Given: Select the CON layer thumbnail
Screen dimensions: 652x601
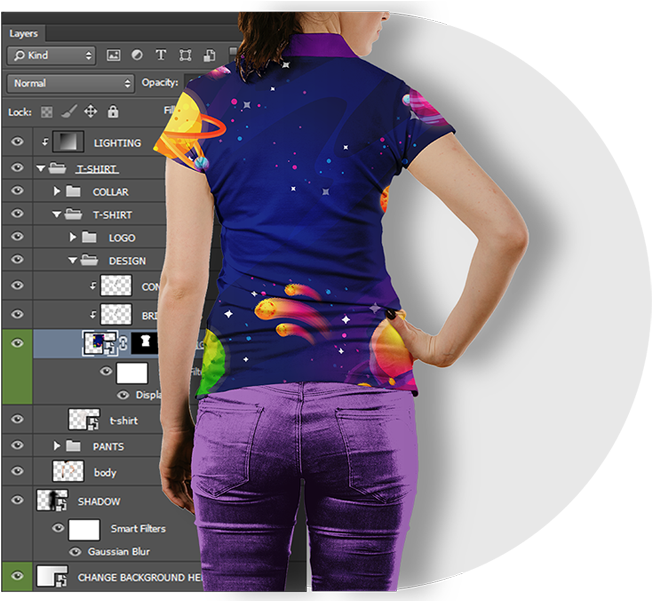Looking at the screenshot, I should pos(116,285).
